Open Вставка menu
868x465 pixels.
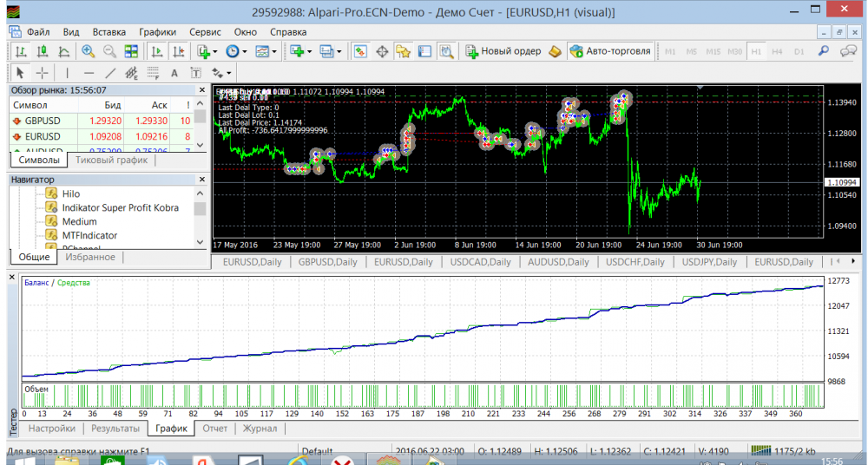[109, 32]
